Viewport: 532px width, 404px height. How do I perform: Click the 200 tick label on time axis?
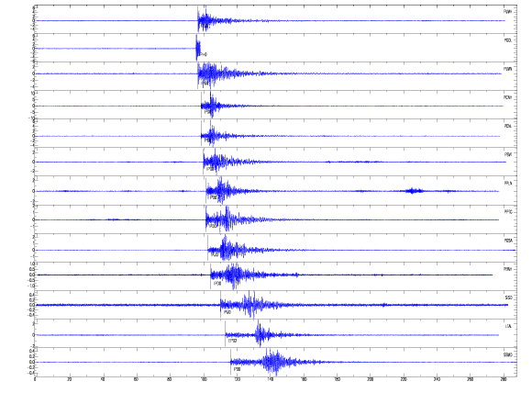click(x=371, y=379)
